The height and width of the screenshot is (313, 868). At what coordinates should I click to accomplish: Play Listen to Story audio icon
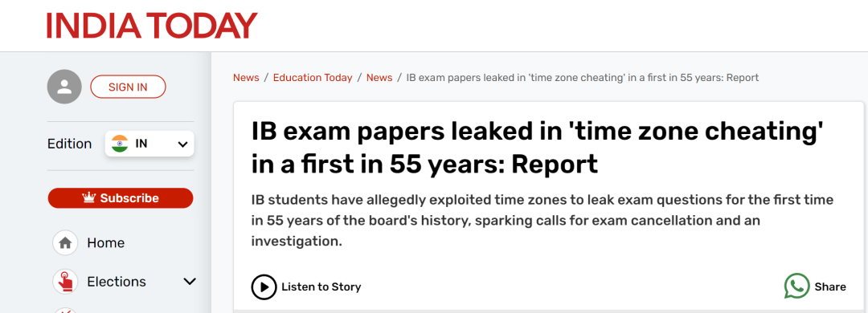coord(264,287)
